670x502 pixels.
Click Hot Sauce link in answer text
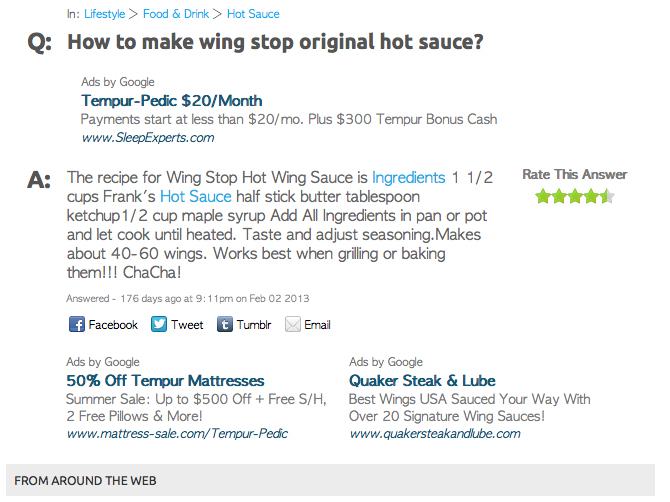[195, 196]
